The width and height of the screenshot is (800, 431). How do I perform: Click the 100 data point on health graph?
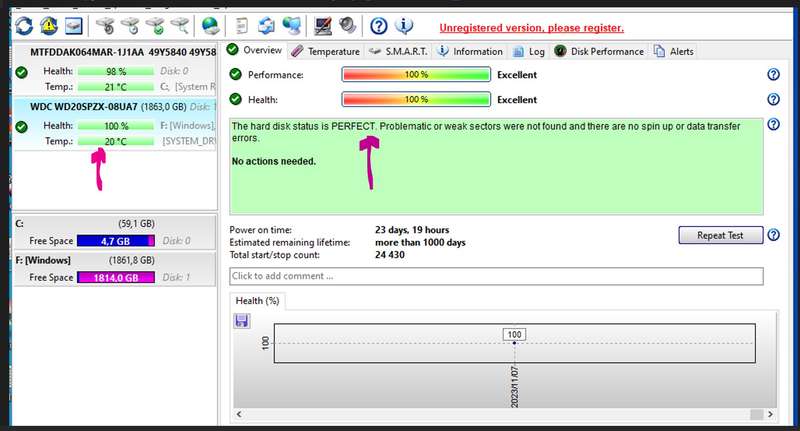coord(514,343)
